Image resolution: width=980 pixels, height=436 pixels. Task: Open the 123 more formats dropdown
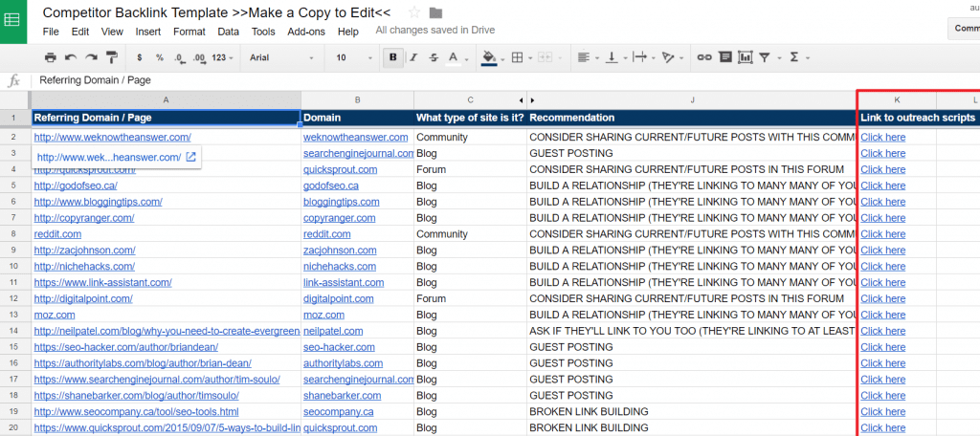223,57
